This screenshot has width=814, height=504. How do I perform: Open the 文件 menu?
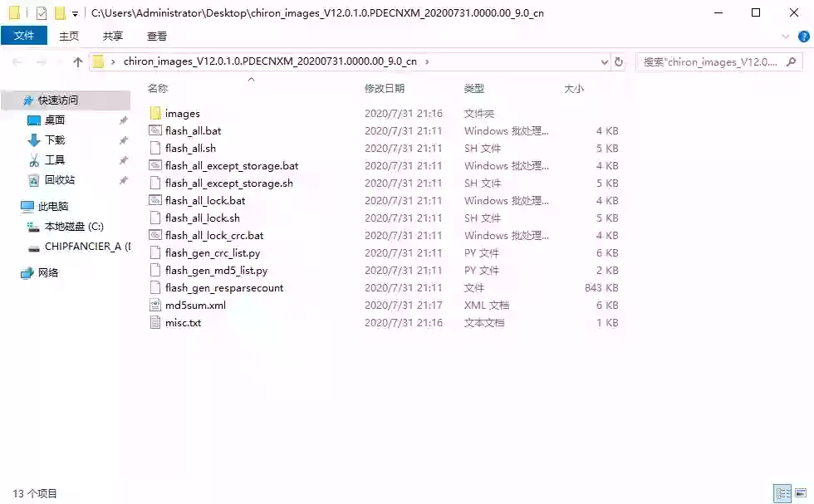click(x=24, y=36)
